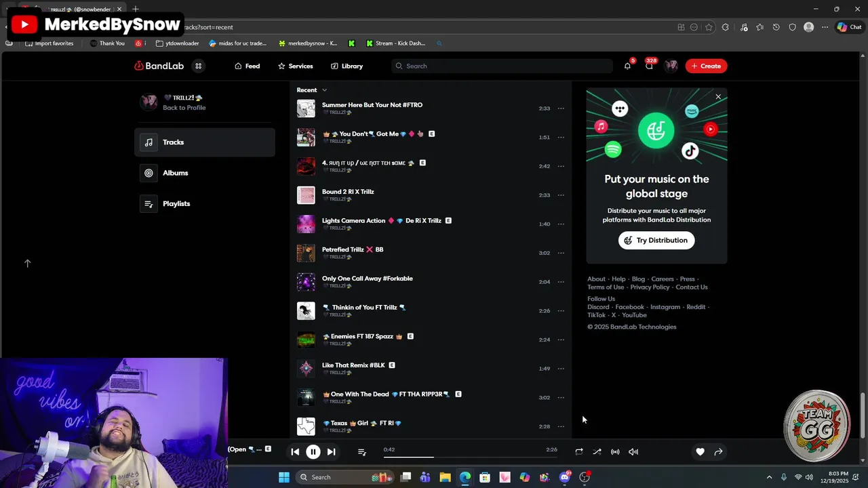Select Playlists in the sidebar

click(205, 203)
